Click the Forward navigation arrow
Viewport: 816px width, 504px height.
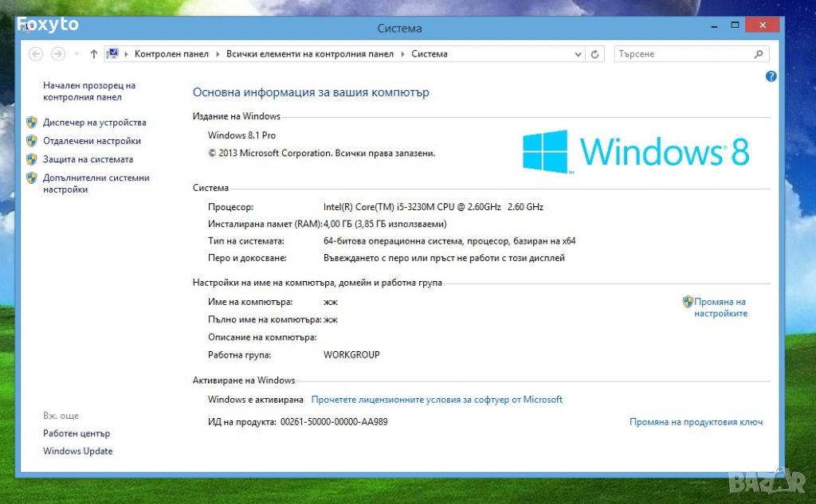[57, 54]
